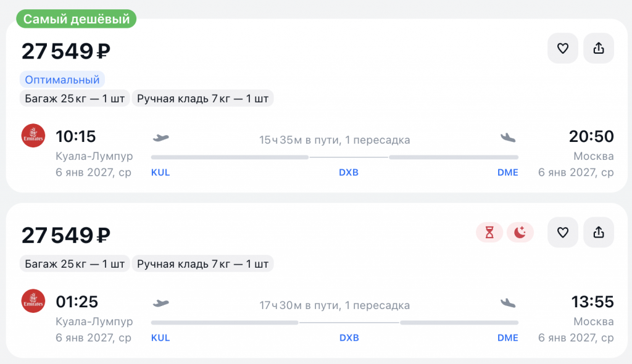The width and height of the screenshot is (632, 364).
Task: Click the second ticket's 27 549 ₽ price
Action: coord(66,236)
